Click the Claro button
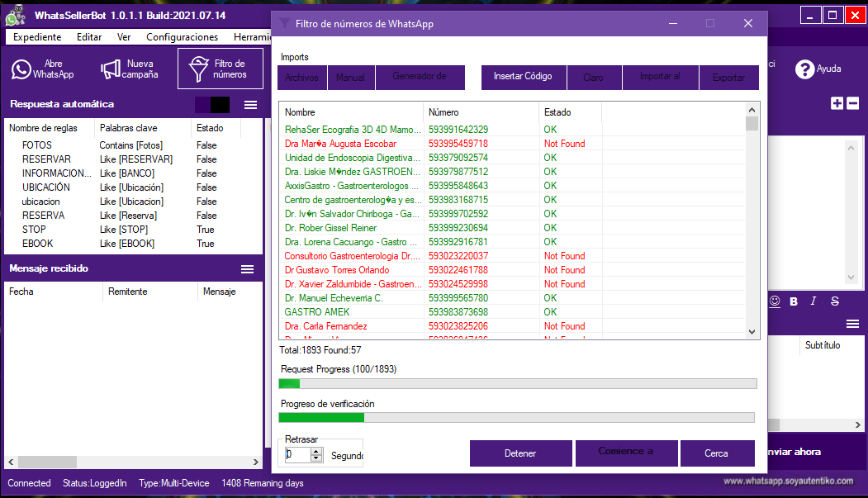The image size is (868, 498). coord(594,78)
